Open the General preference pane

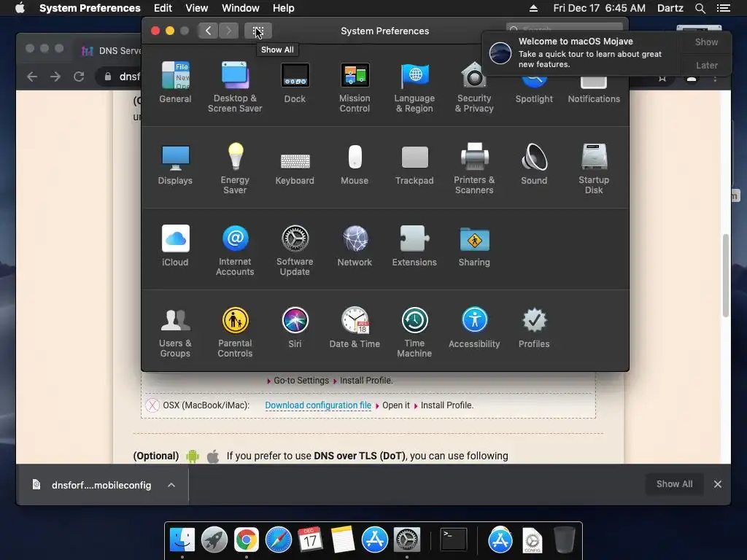coord(175,82)
